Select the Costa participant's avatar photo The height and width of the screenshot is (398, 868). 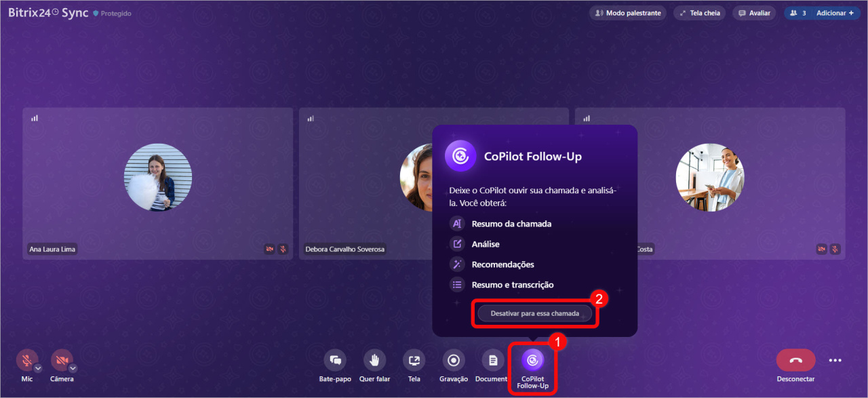710,177
